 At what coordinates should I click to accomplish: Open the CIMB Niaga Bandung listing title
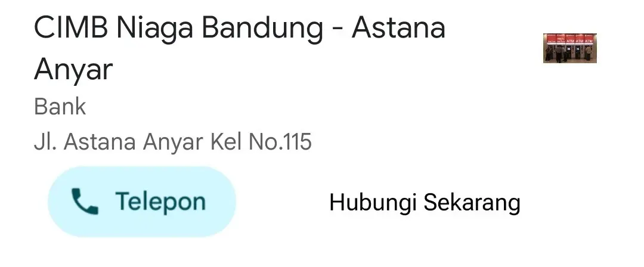pyautogui.click(x=240, y=48)
